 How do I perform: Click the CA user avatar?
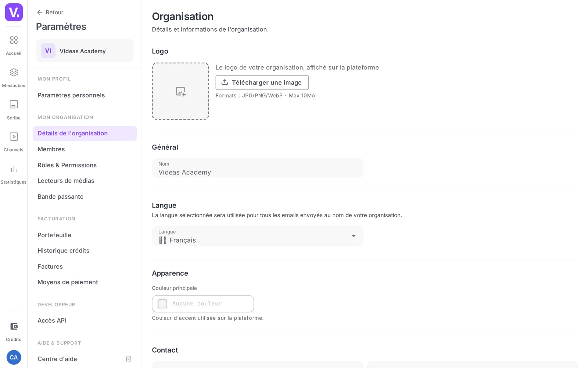point(14,357)
